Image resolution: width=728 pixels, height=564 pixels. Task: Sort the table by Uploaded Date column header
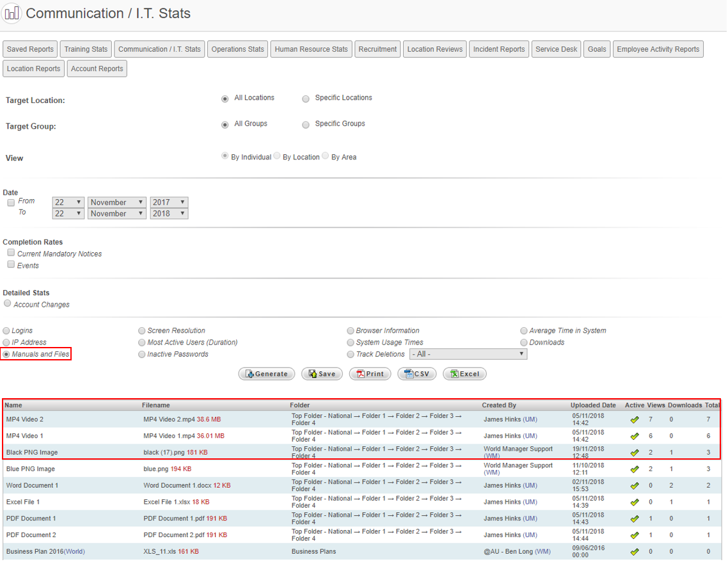pyautogui.click(x=593, y=405)
